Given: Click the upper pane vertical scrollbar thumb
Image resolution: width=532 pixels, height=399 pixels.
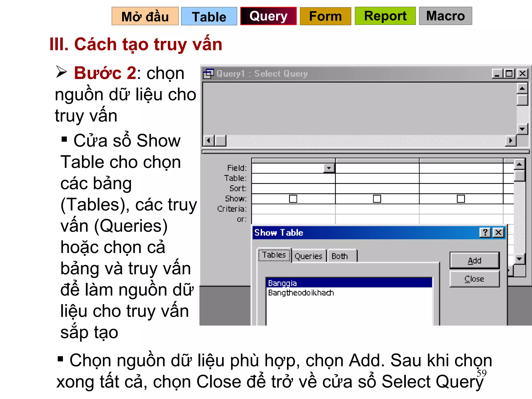Looking at the screenshot, I should pyautogui.click(x=522, y=100).
